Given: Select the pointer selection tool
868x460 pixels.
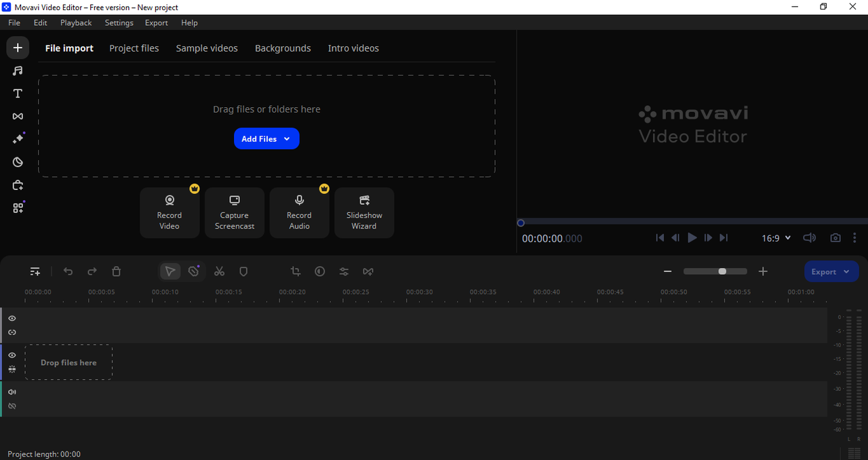Looking at the screenshot, I should pyautogui.click(x=170, y=271).
